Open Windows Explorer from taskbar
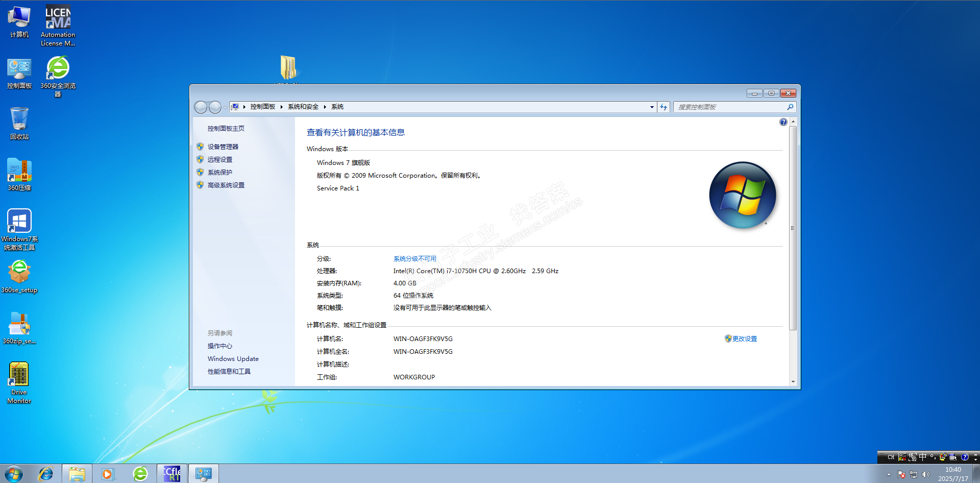The width and height of the screenshot is (980, 483). tap(77, 474)
